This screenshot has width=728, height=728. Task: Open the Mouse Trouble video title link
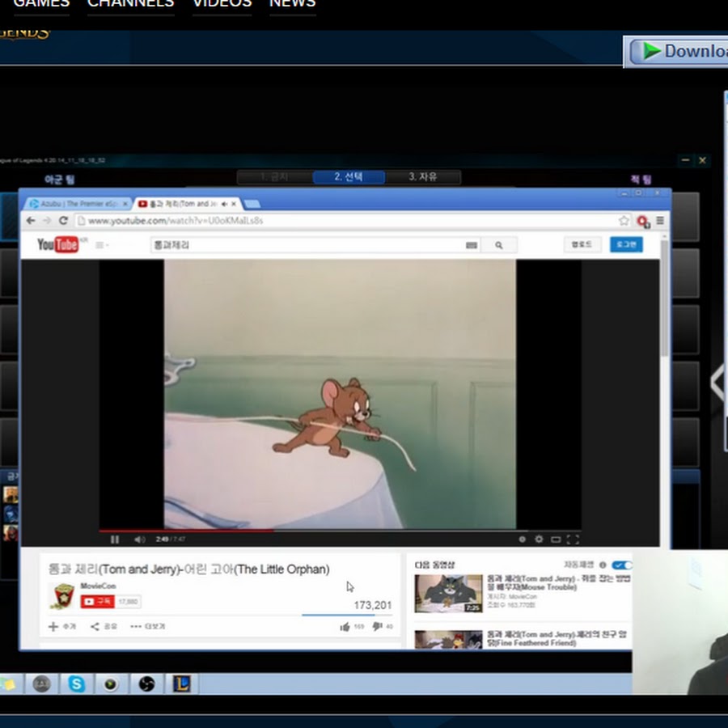[558, 582]
